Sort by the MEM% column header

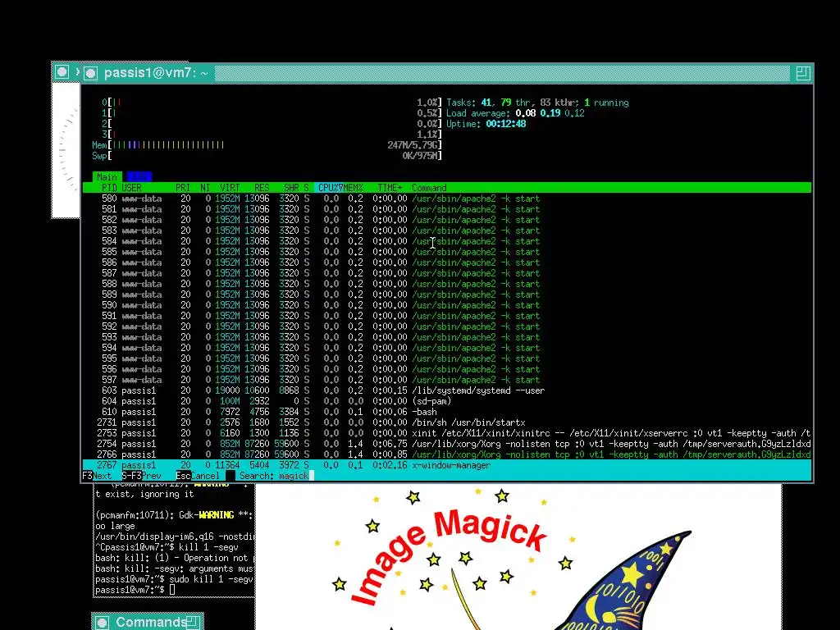353,188
